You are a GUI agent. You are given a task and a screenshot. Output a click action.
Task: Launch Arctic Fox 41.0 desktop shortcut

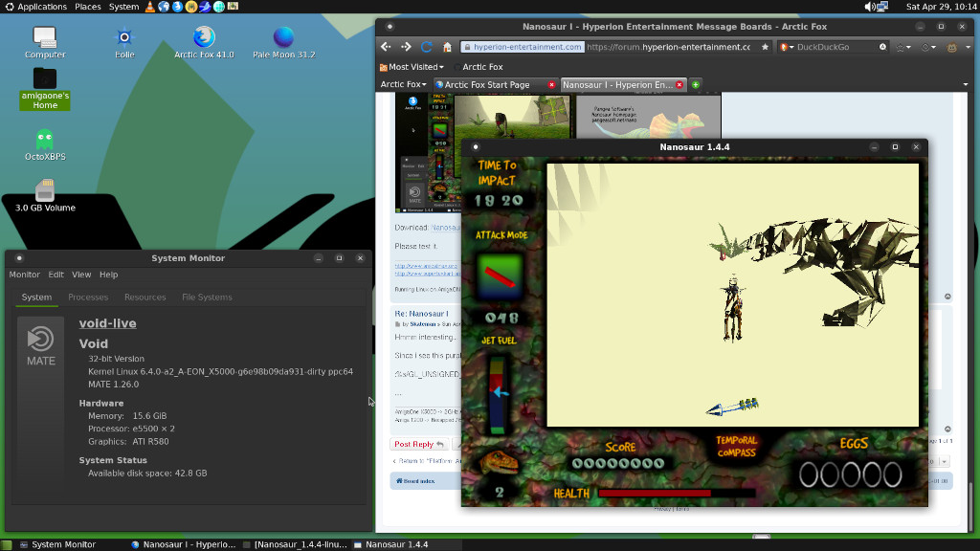pos(204,42)
